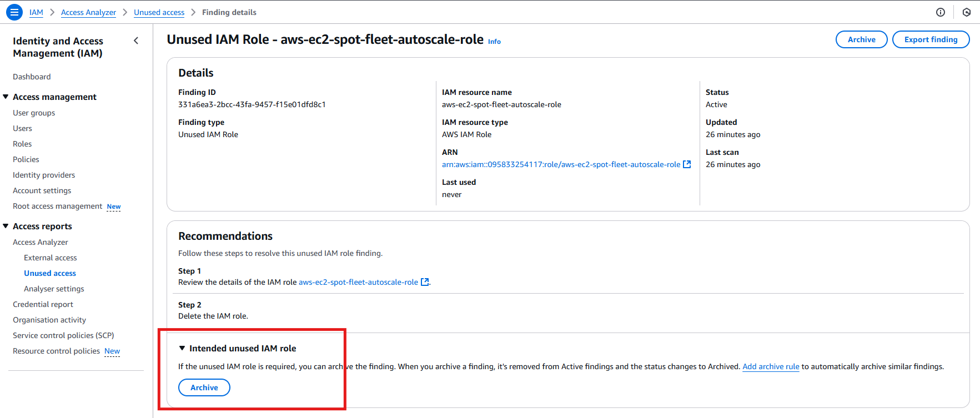This screenshot has height=418, width=980.
Task: Open the ARN external link icon
Action: tap(687, 164)
